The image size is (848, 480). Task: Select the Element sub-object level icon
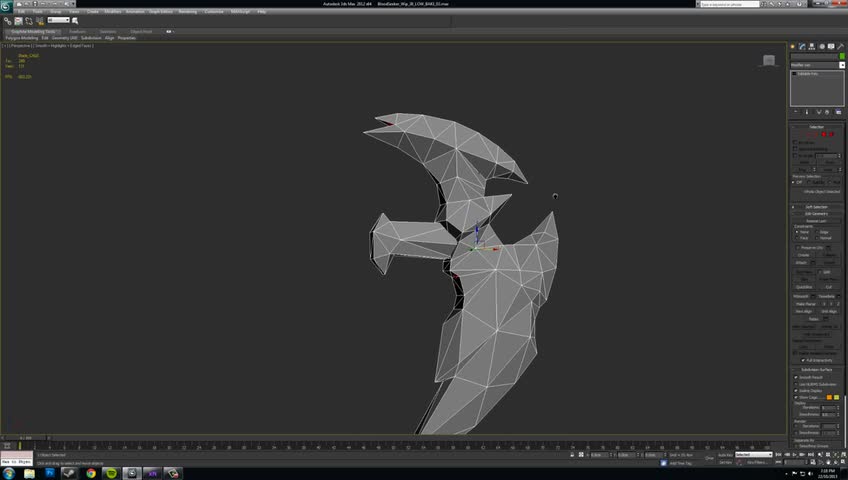(832, 134)
